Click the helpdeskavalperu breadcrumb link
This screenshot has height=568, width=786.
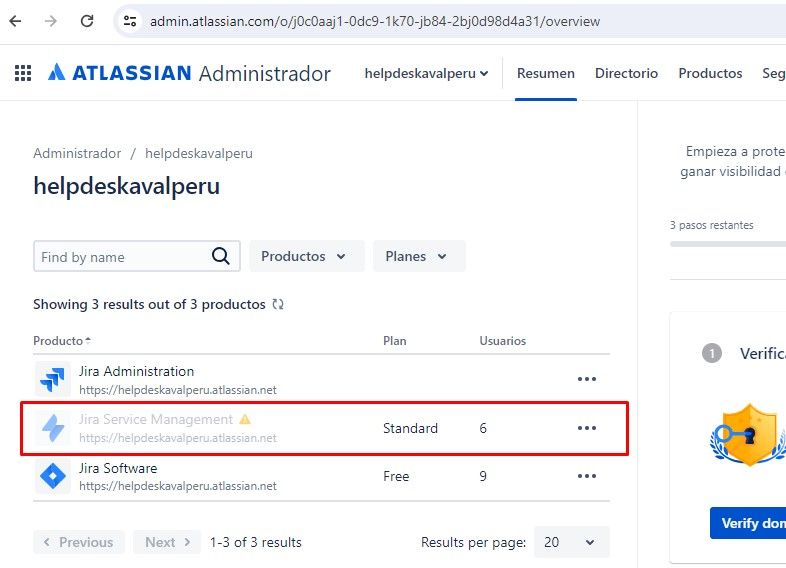[x=199, y=153]
